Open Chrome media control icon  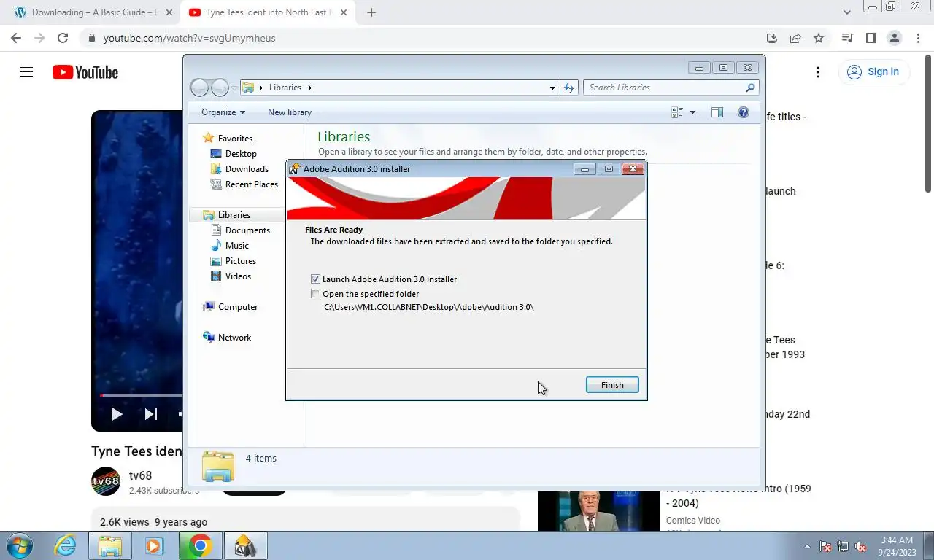point(847,38)
